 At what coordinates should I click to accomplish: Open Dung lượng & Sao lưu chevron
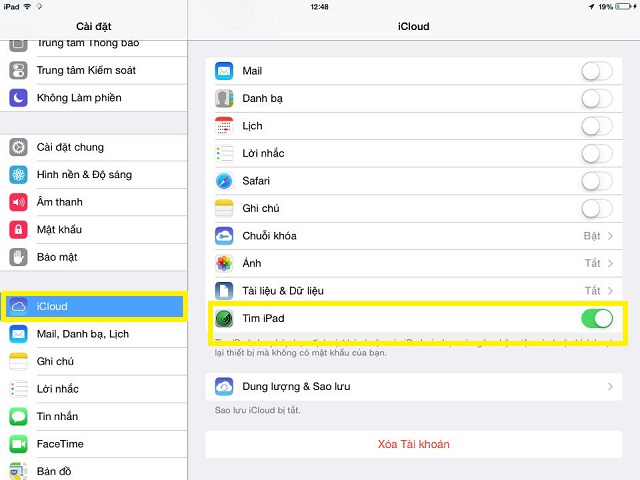tap(610, 387)
